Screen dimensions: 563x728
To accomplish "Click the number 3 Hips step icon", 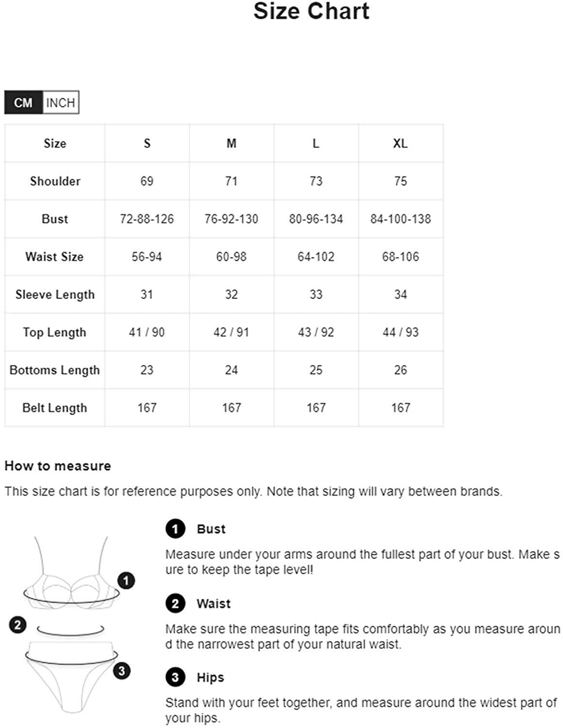I will (175, 677).
